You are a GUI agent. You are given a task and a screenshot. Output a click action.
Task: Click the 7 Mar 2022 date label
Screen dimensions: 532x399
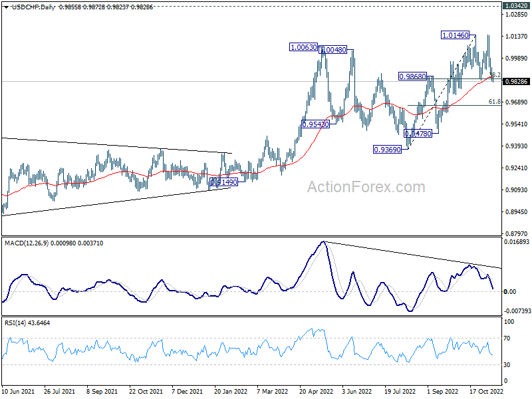[273, 391]
